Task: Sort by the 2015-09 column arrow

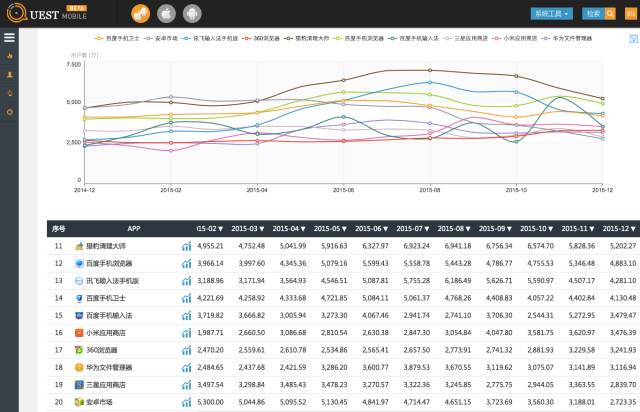Action: coord(509,229)
